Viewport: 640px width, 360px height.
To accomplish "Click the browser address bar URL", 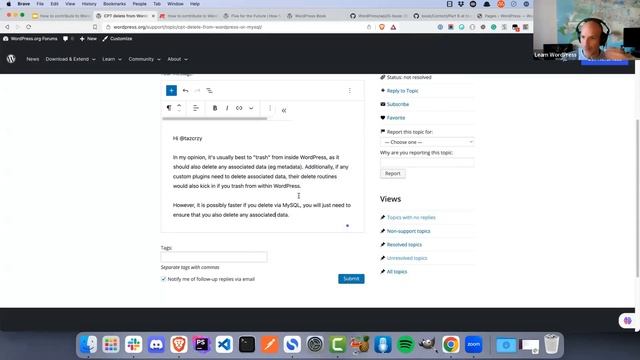I will point(187,27).
